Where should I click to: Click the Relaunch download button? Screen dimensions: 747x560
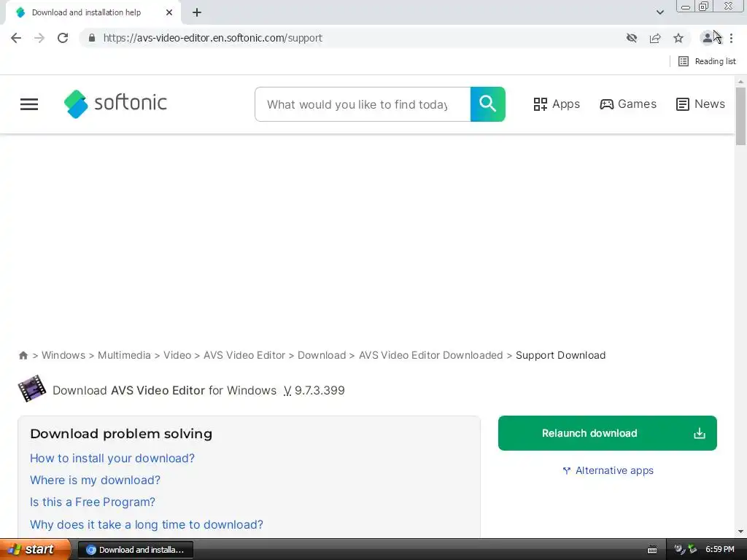pos(608,433)
